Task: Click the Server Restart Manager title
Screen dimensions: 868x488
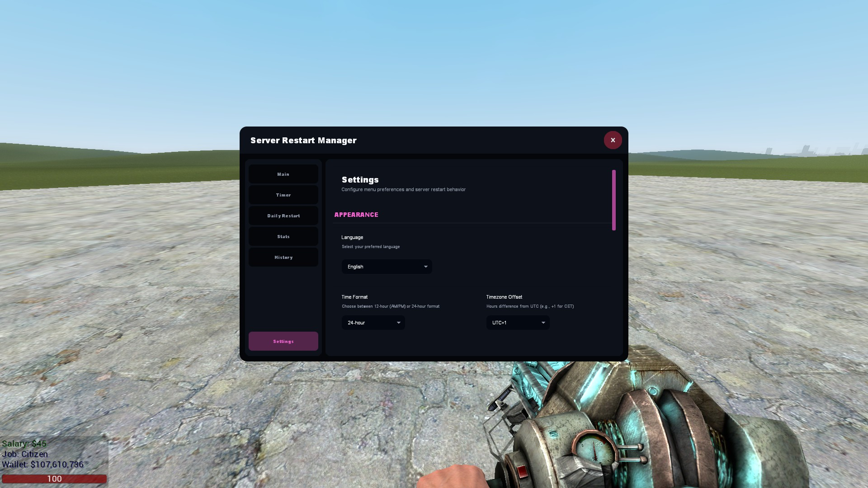Action: tap(303, 141)
